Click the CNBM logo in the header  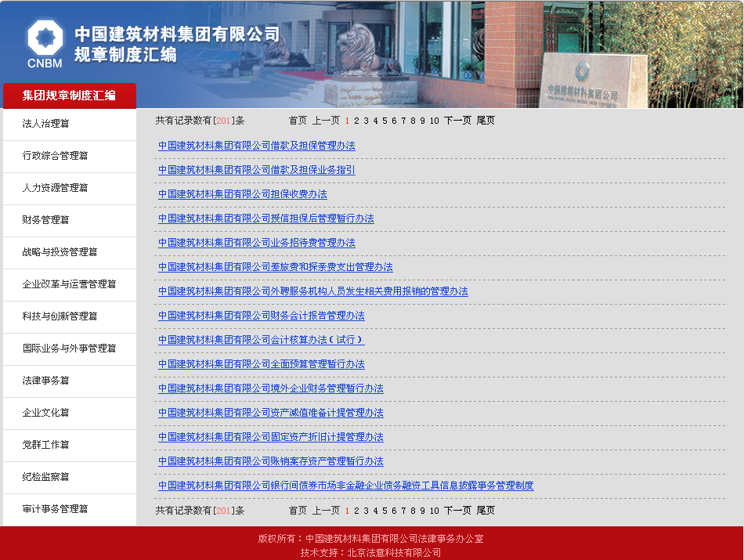click(45, 44)
